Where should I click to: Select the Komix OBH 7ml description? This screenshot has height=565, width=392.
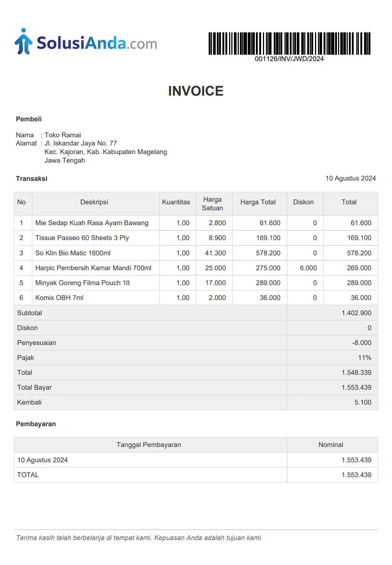(59, 298)
